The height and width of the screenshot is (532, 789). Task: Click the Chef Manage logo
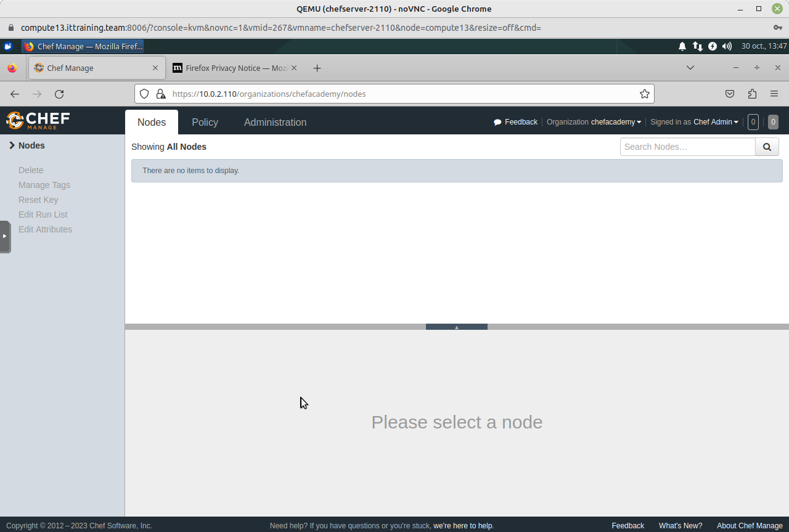pyautogui.click(x=38, y=120)
